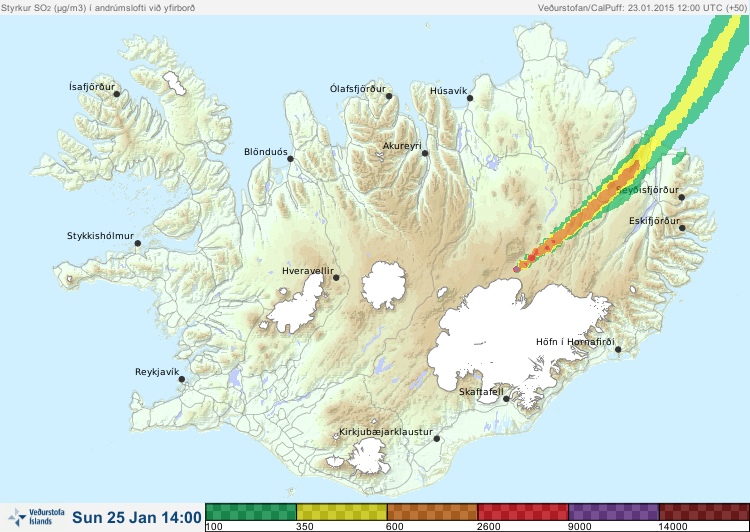Select the Kirkjubæjarklaustur marker dot
750x532 pixels.
tap(436, 439)
